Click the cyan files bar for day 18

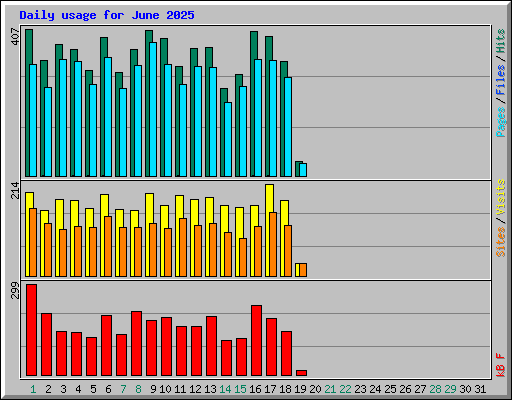point(288,127)
